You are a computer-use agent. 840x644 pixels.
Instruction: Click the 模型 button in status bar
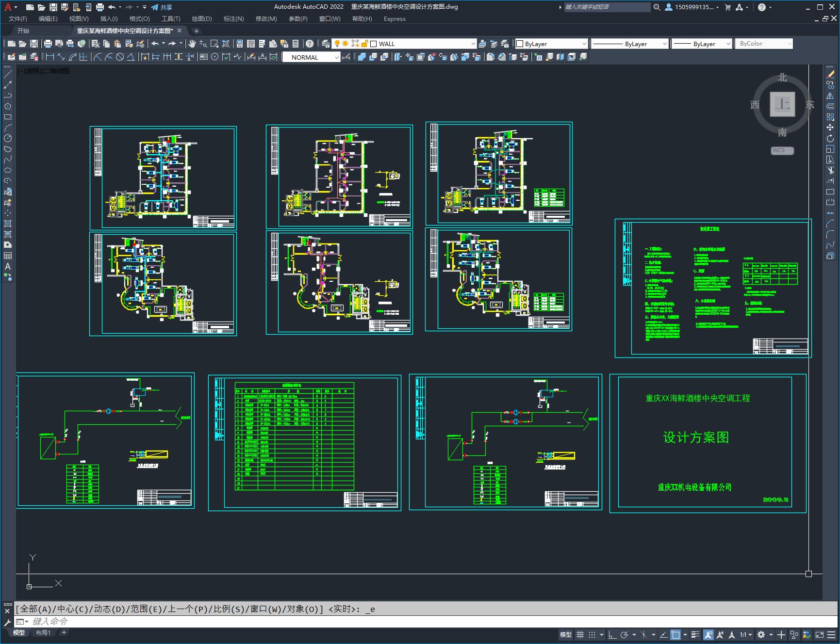point(565,634)
